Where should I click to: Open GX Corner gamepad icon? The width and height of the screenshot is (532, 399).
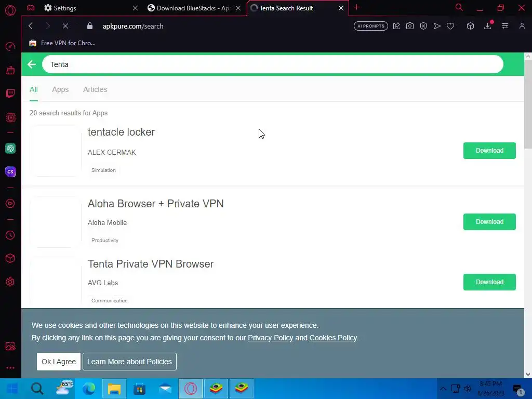[x=31, y=8]
